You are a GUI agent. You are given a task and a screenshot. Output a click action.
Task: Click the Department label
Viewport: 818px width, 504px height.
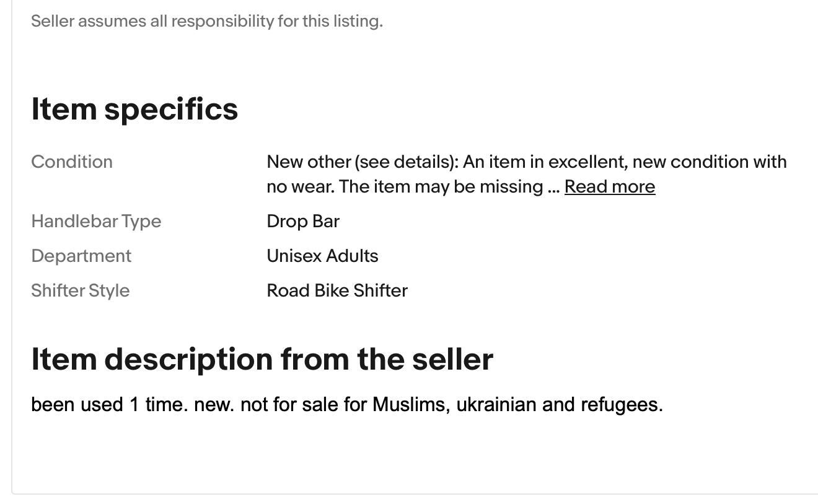[x=81, y=256]
